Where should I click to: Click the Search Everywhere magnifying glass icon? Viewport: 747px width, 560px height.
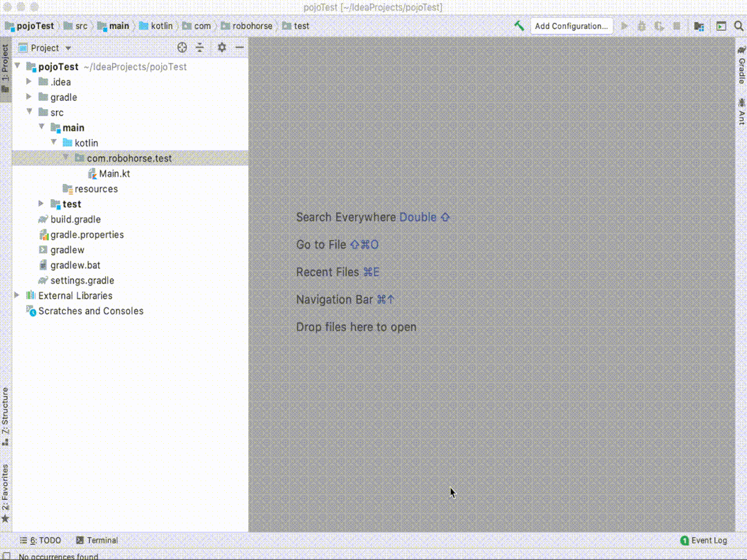(x=739, y=26)
